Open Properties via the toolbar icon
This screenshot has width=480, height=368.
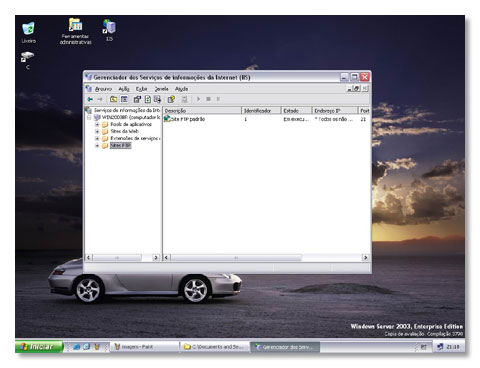[137, 99]
